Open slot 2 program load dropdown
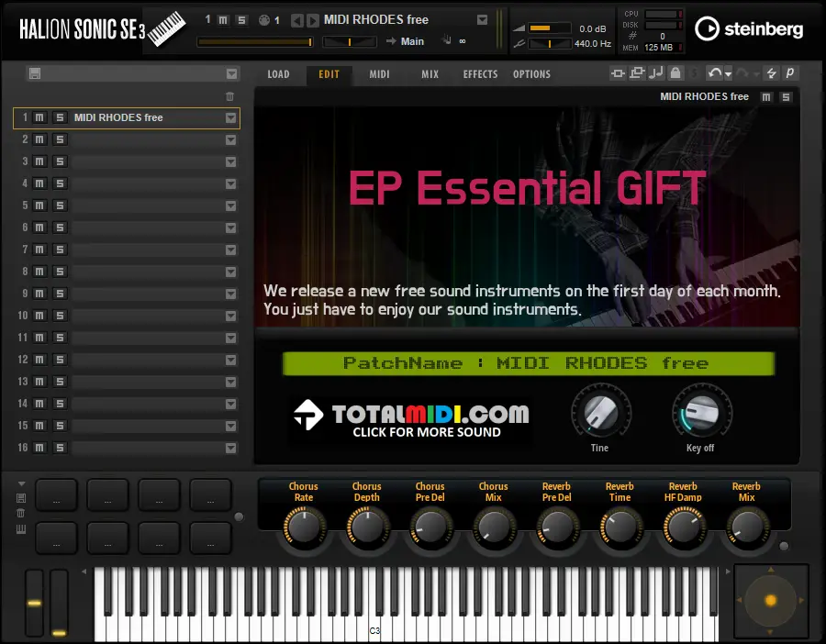Screen dimensions: 826x644 (230, 140)
